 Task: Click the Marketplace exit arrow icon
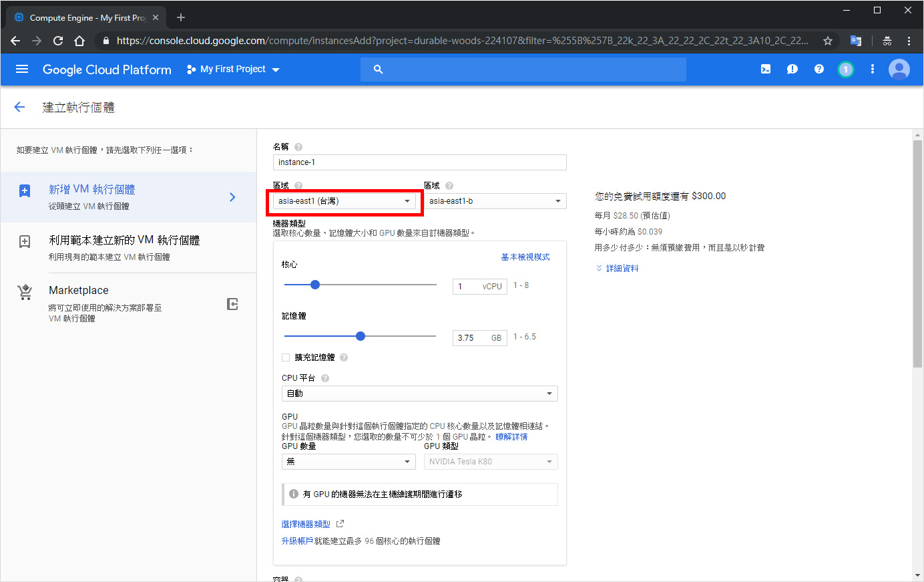click(232, 304)
